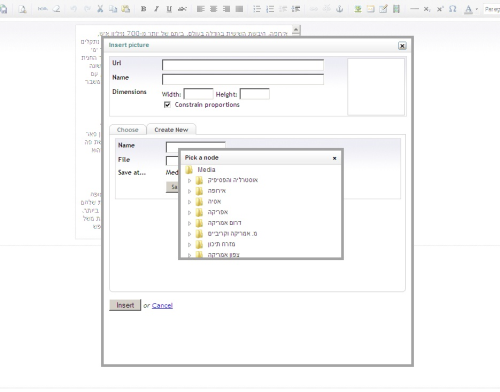The height and width of the screenshot is (392, 500).
Task: Close the Pick a node popup
Action: (x=334, y=158)
